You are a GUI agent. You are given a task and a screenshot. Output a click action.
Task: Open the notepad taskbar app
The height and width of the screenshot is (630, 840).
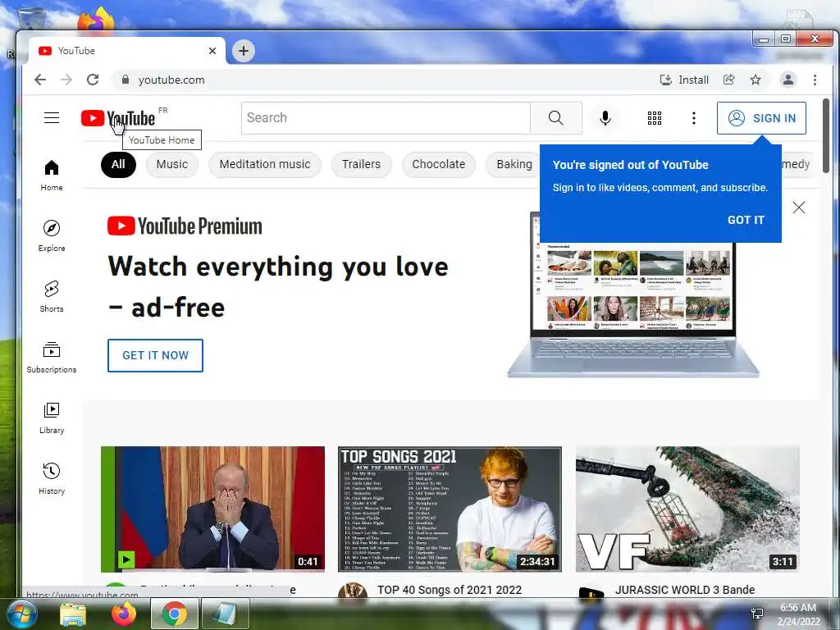pos(225,614)
